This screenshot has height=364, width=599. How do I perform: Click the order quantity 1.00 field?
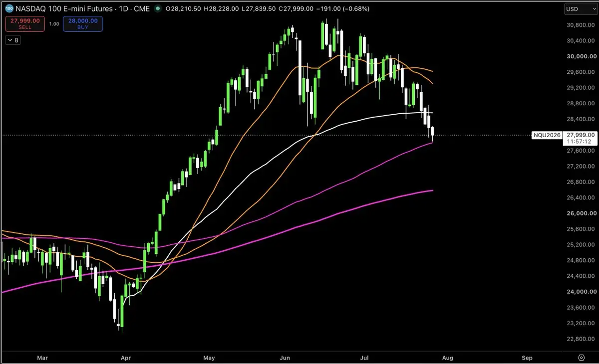pyautogui.click(x=54, y=24)
